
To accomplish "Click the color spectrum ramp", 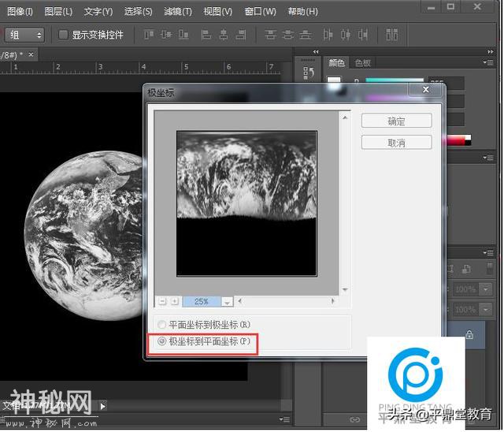I will coord(457,140).
